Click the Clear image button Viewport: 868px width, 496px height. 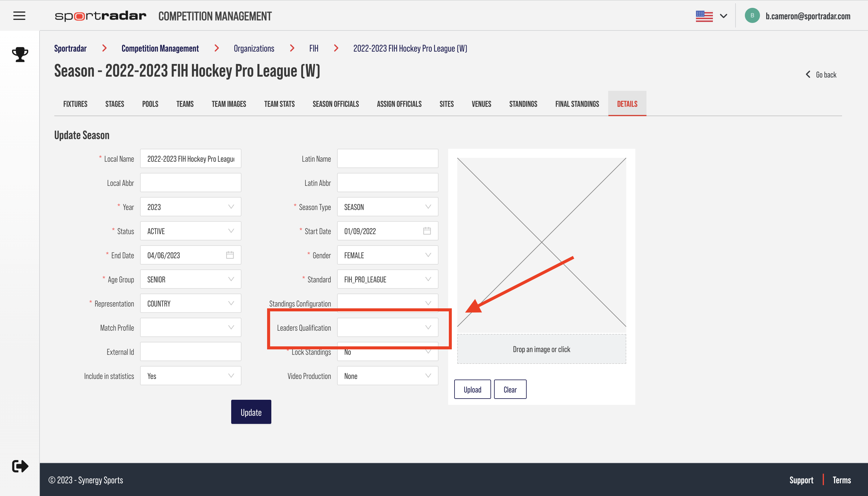click(510, 389)
